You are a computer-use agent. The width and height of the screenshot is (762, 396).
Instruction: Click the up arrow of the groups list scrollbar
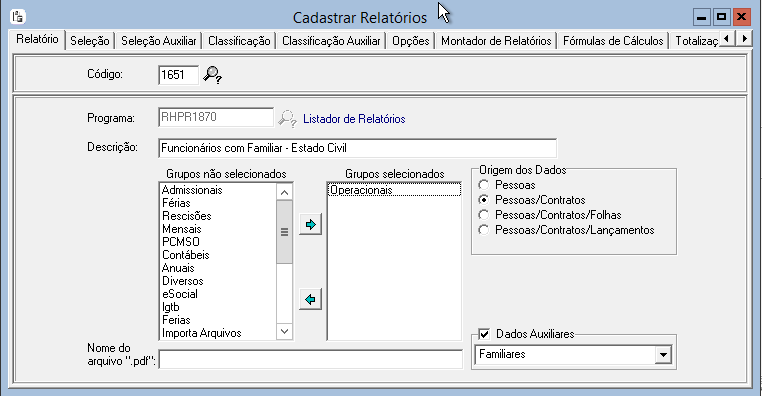[x=284, y=192]
